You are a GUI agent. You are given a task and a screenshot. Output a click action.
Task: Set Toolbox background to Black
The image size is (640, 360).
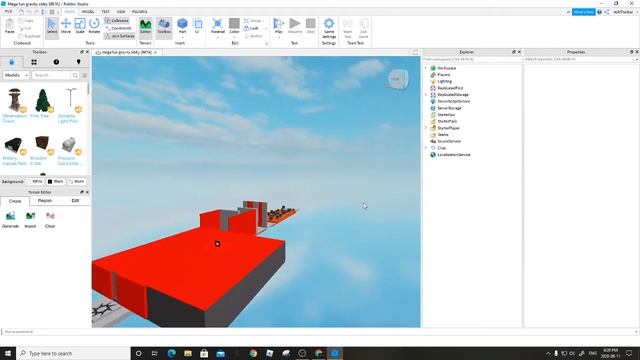point(56,181)
